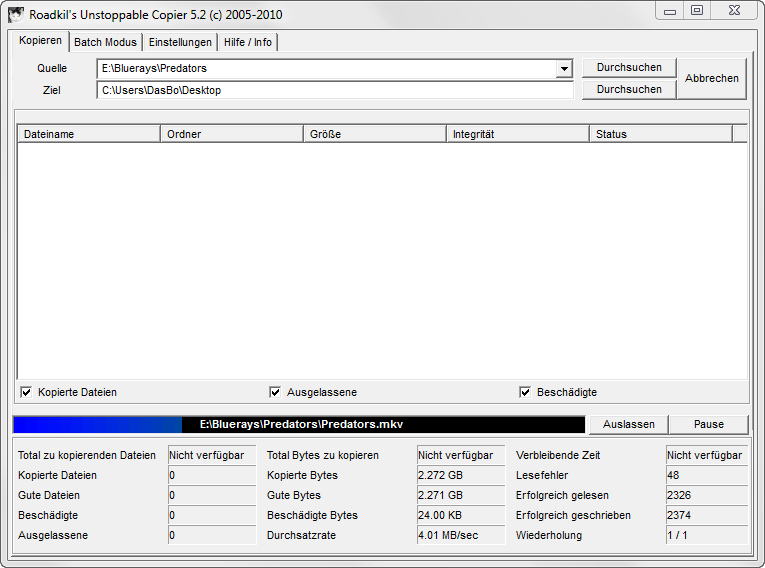Sort by the Größe column header
Image resolution: width=765 pixels, height=568 pixels.
pyautogui.click(x=375, y=134)
